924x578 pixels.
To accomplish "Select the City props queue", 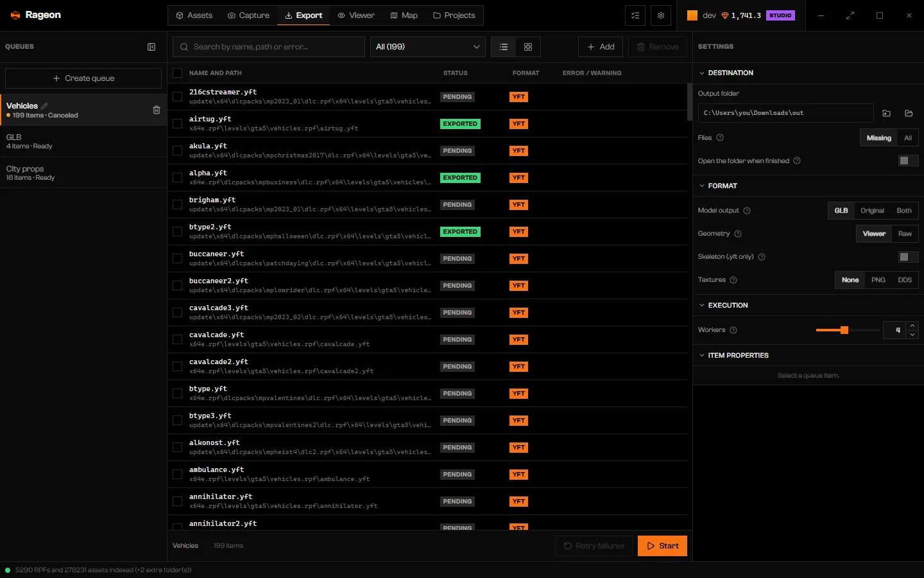I will [83, 173].
